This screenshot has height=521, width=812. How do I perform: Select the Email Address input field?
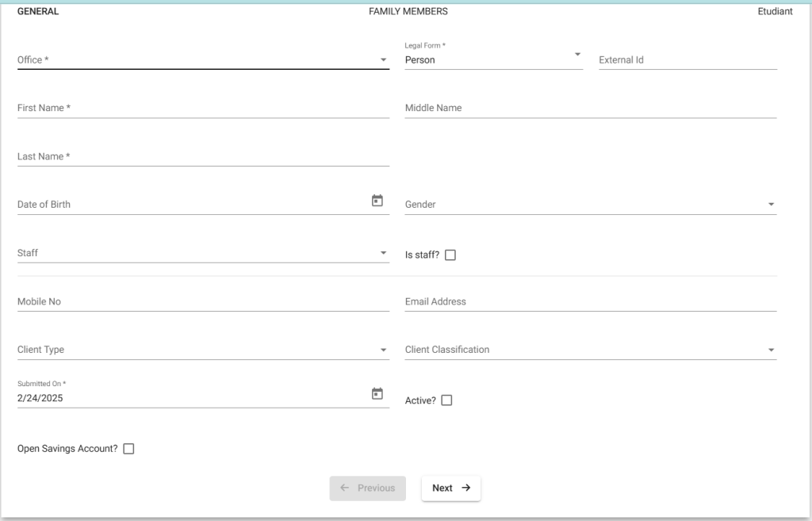click(555, 301)
